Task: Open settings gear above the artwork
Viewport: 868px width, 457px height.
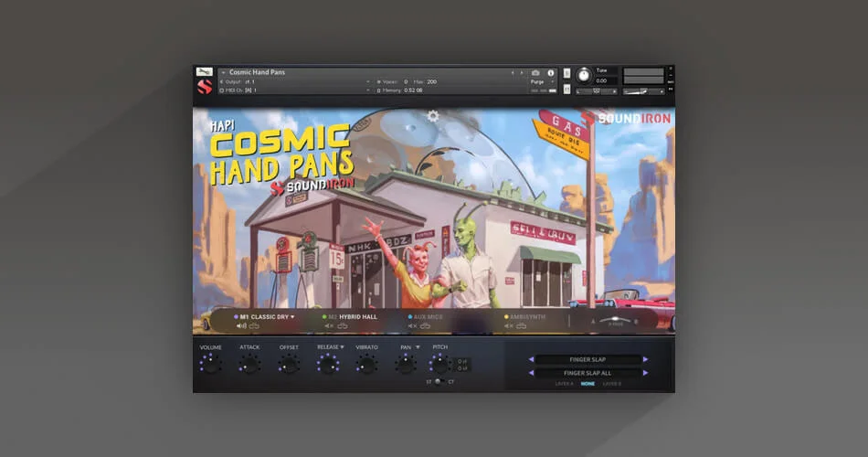Action: [433, 116]
